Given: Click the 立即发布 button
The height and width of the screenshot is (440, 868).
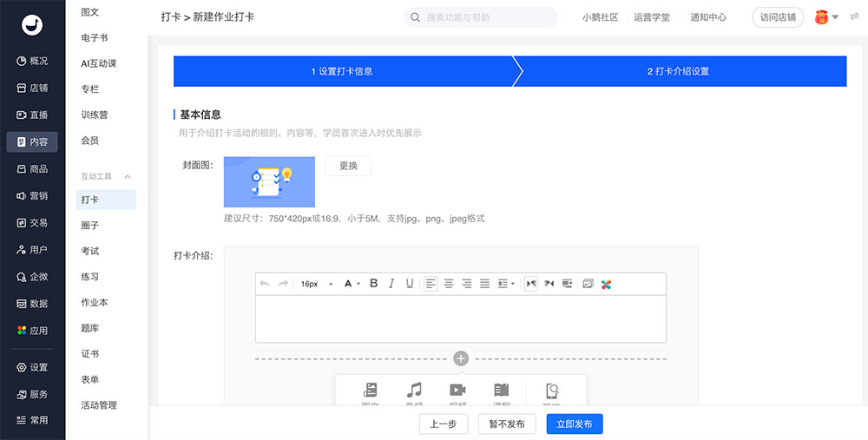Looking at the screenshot, I should [x=574, y=424].
